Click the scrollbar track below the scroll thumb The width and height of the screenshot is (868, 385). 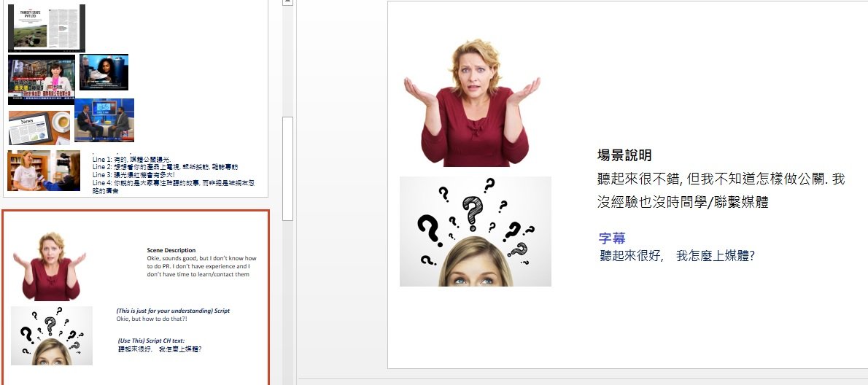coord(287,292)
